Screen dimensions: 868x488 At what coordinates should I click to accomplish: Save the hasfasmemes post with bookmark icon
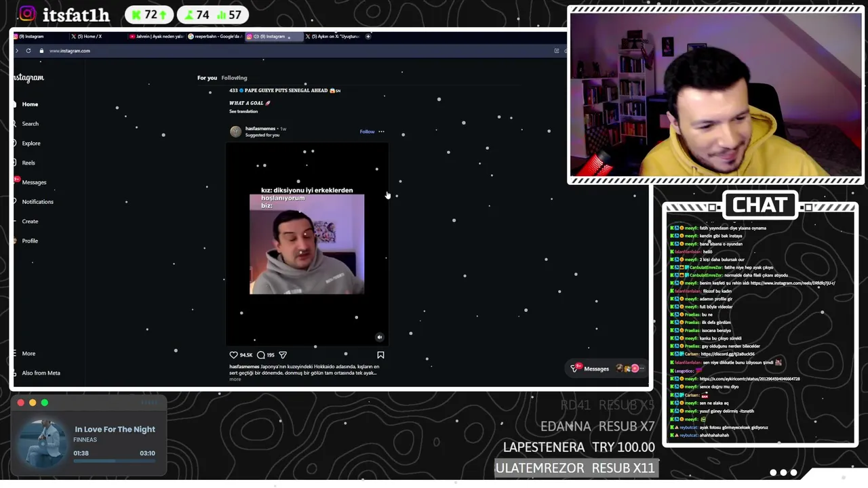click(x=380, y=355)
